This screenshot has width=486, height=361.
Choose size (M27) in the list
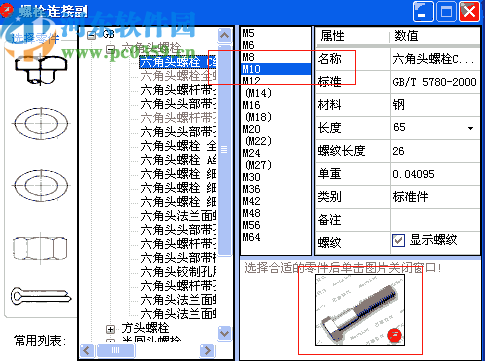click(258, 165)
